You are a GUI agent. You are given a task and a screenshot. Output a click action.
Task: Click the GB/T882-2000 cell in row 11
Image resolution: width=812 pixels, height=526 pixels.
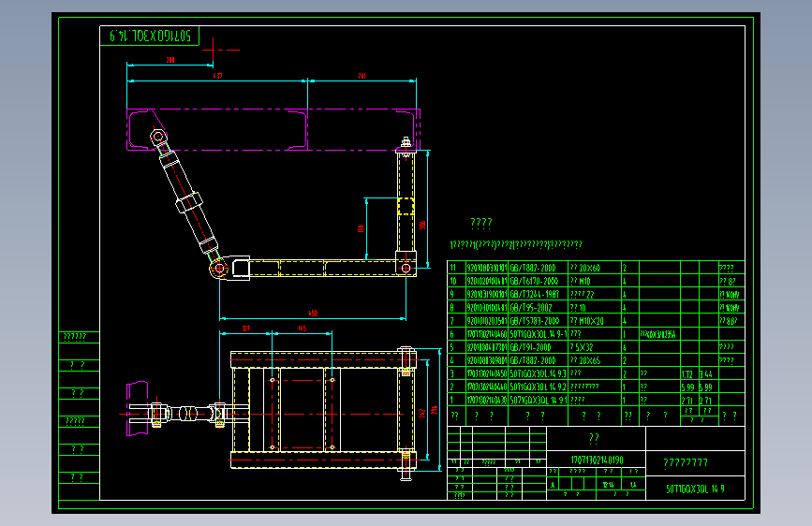click(x=533, y=268)
